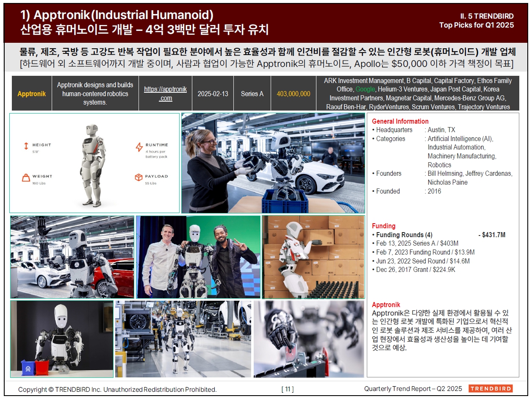Image resolution: width=532 pixels, height=399 pixels.
Task: Click the copyright notice in footer
Action: (117, 389)
